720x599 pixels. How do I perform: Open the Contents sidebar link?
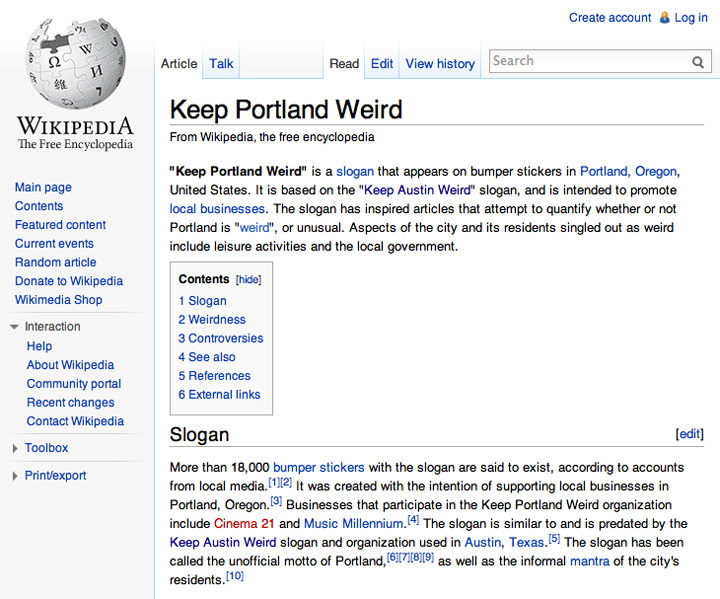click(x=39, y=206)
